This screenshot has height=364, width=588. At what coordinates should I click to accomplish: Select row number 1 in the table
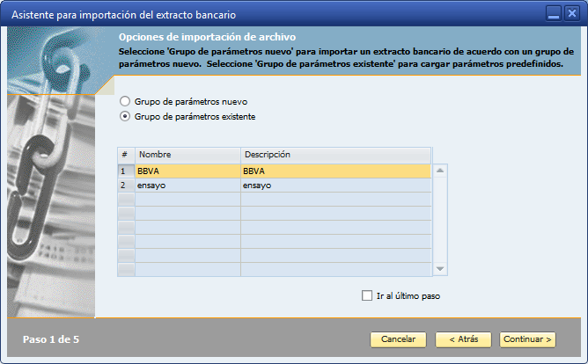[x=125, y=171]
